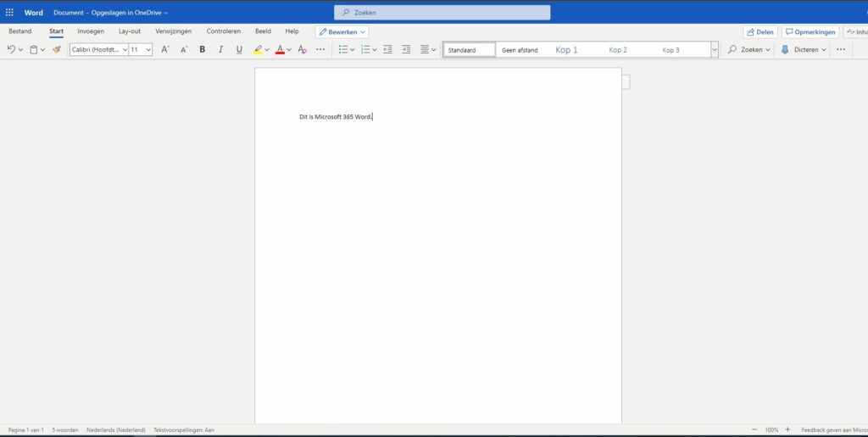Toggle underline formatting

click(x=239, y=50)
